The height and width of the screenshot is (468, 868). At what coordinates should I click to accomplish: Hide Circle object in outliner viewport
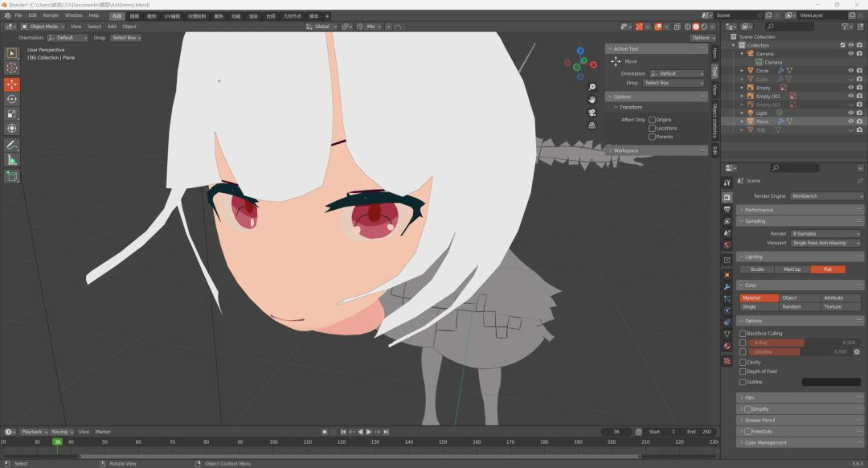click(851, 70)
